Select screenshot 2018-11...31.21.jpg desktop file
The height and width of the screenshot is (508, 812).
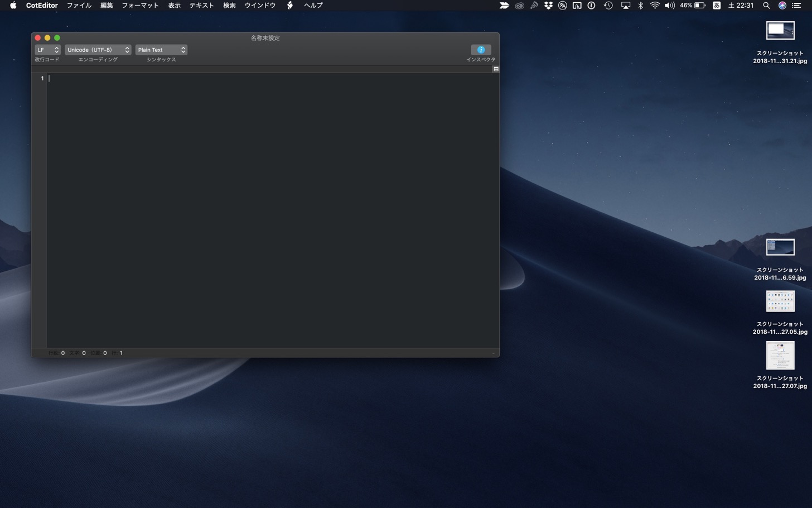(780, 42)
